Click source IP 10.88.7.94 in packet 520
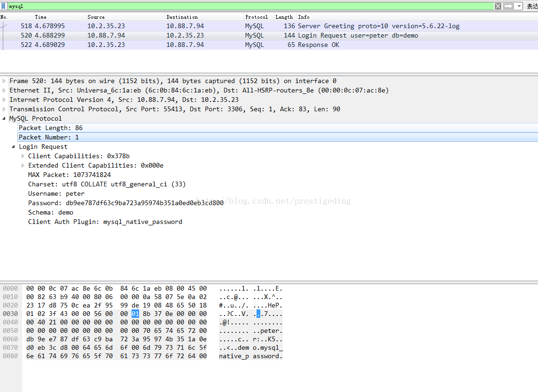 [106, 35]
